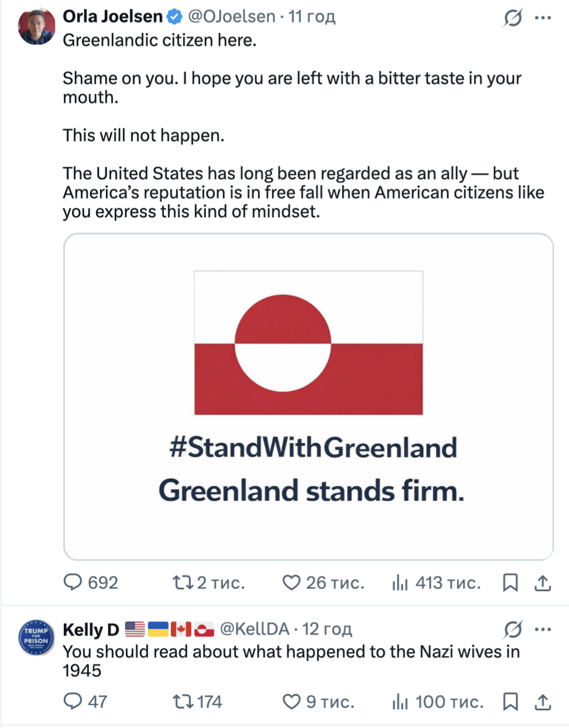
Task: Bookmark Orla Joelsen's tweet
Action: click(510, 582)
